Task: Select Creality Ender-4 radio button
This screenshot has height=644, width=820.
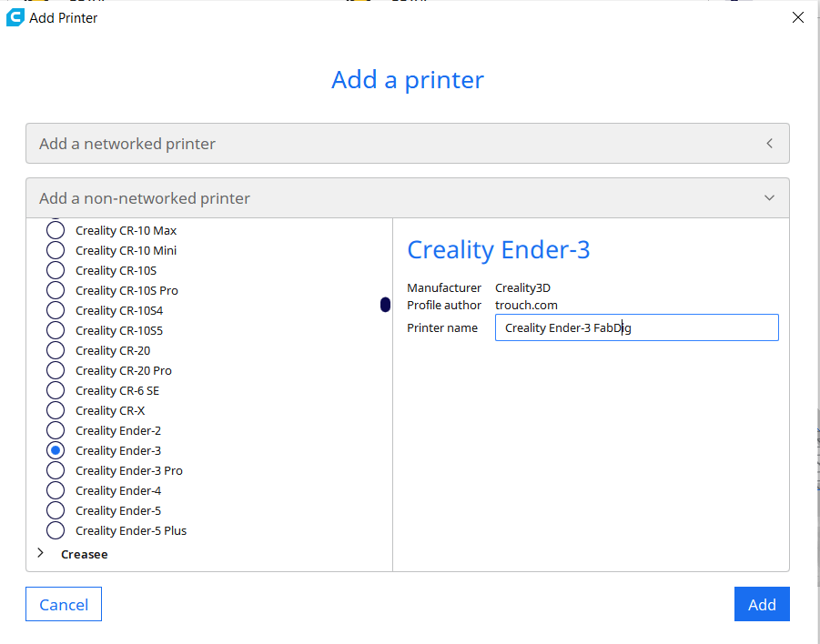Action: pos(56,490)
